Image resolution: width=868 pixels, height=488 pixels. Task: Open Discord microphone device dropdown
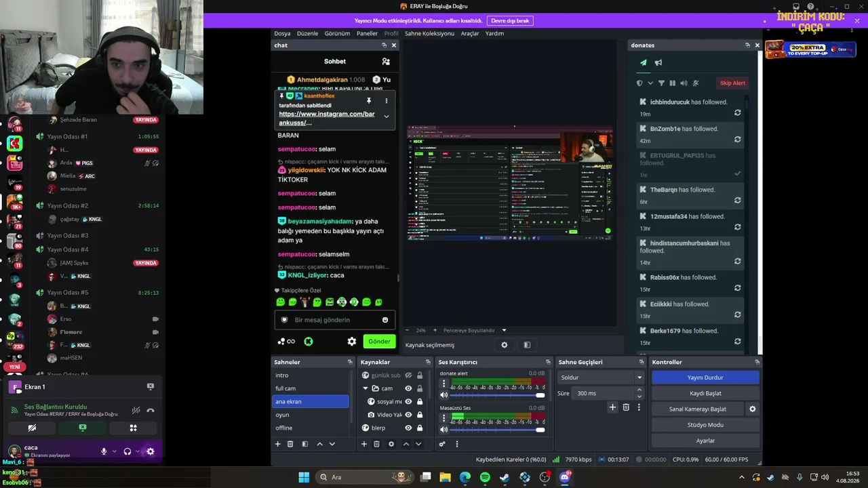pyautogui.click(x=114, y=451)
